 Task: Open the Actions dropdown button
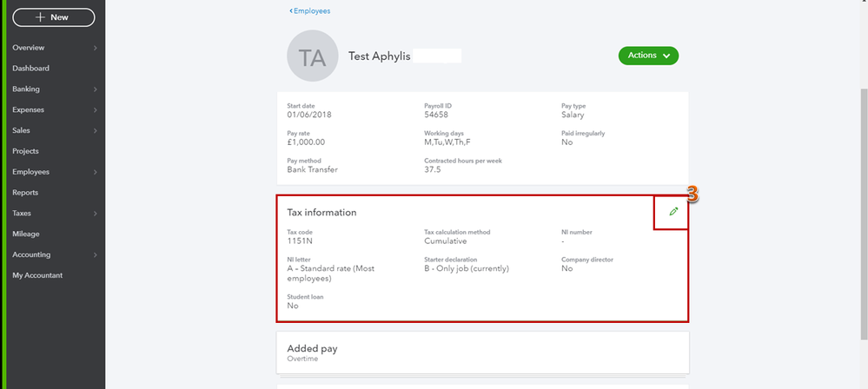coord(648,56)
